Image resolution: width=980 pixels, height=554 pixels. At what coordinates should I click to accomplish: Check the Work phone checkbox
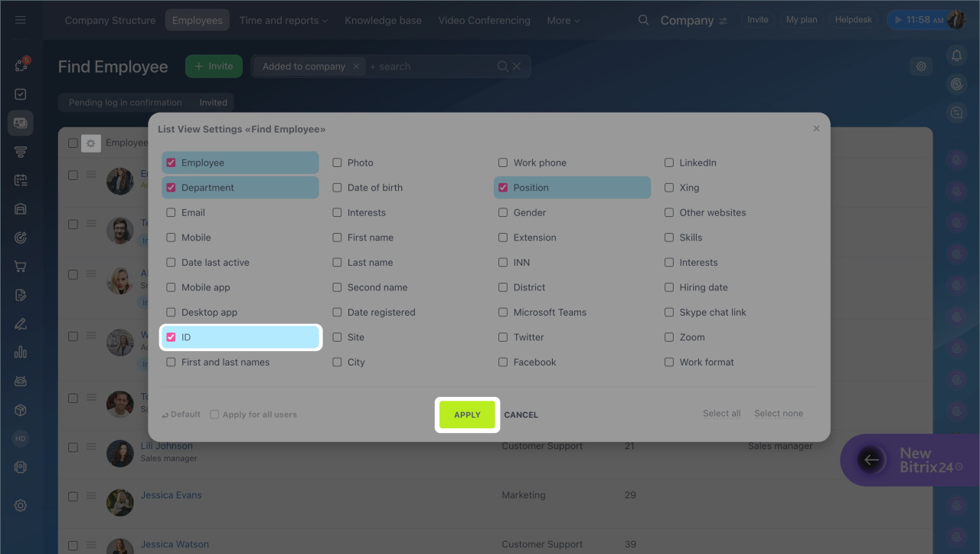503,163
